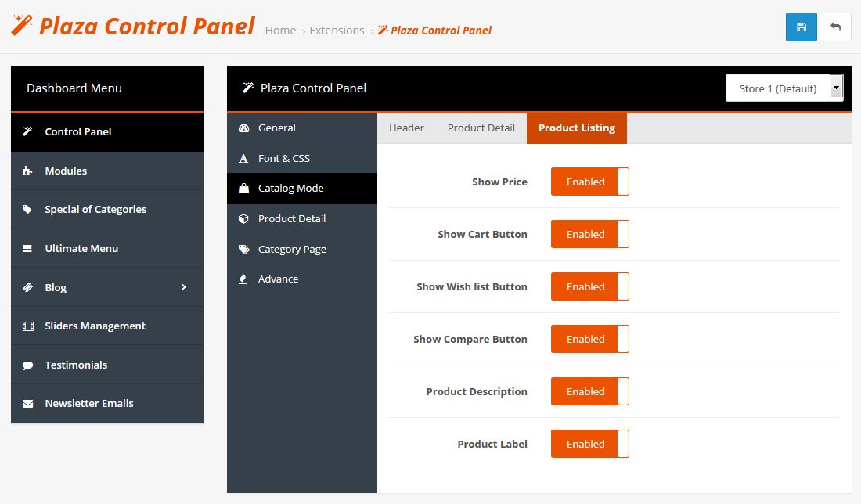
Task: Click the Modules puzzle icon
Action: coord(27,171)
